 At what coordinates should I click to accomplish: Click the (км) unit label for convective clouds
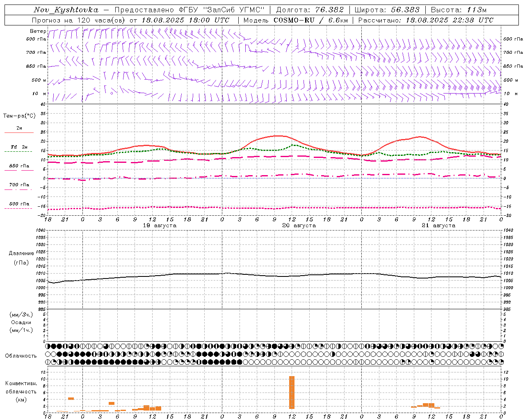pyautogui.click(x=21, y=399)
